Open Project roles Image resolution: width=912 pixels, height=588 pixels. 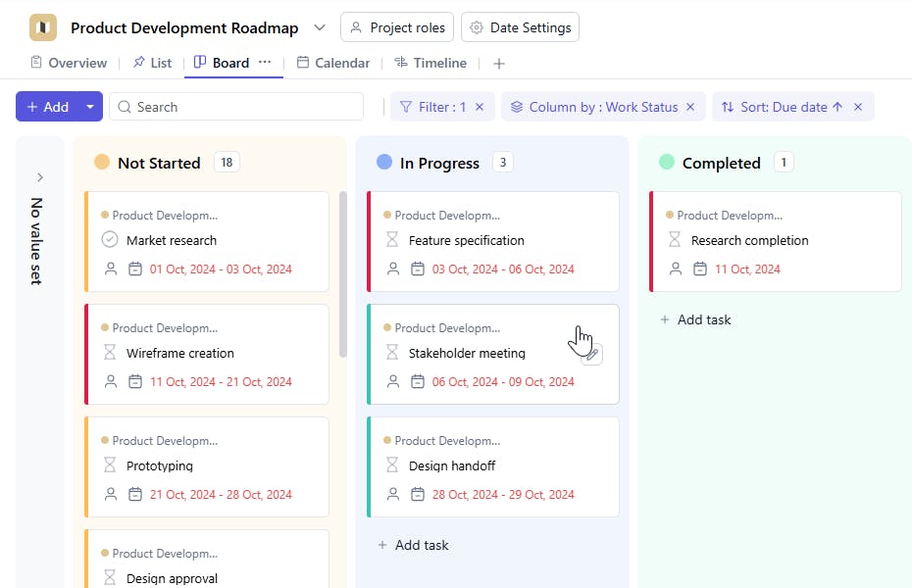coord(397,27)
